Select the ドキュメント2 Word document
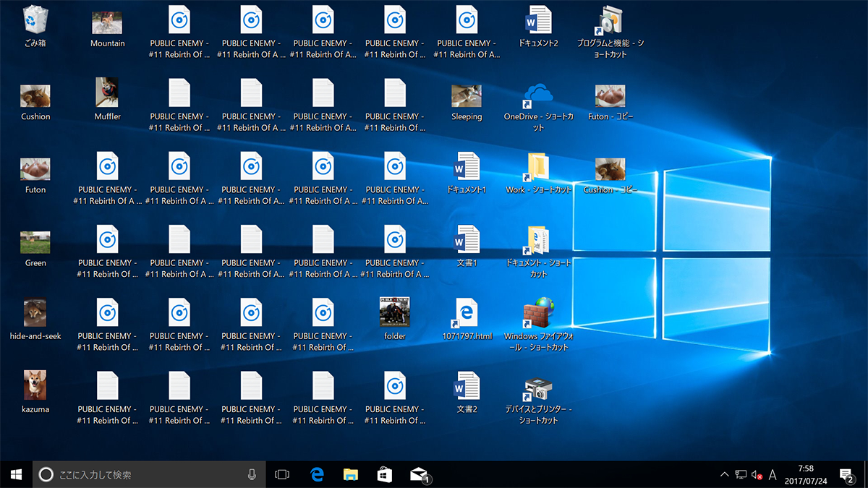The height and width of the screenshot is (488, 868). (538, 22)
